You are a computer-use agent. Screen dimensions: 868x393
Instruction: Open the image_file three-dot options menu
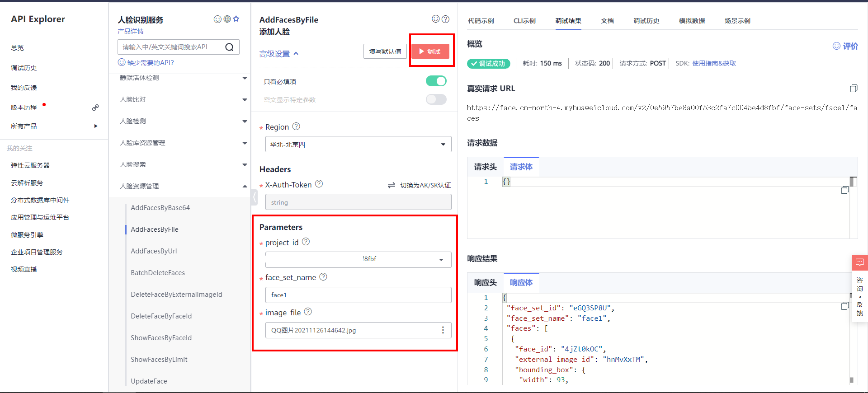443,330
